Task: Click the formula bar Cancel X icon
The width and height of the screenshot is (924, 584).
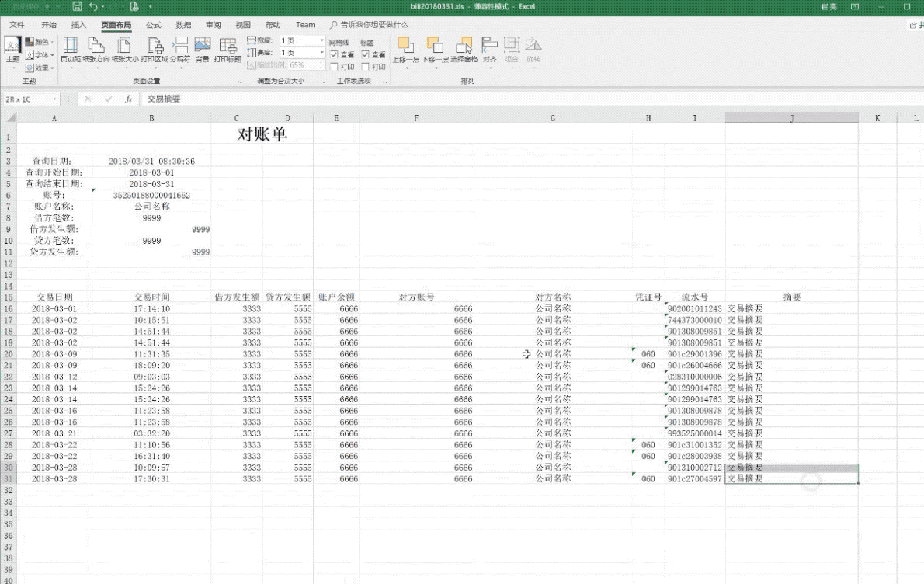Action: click(88, 99)
